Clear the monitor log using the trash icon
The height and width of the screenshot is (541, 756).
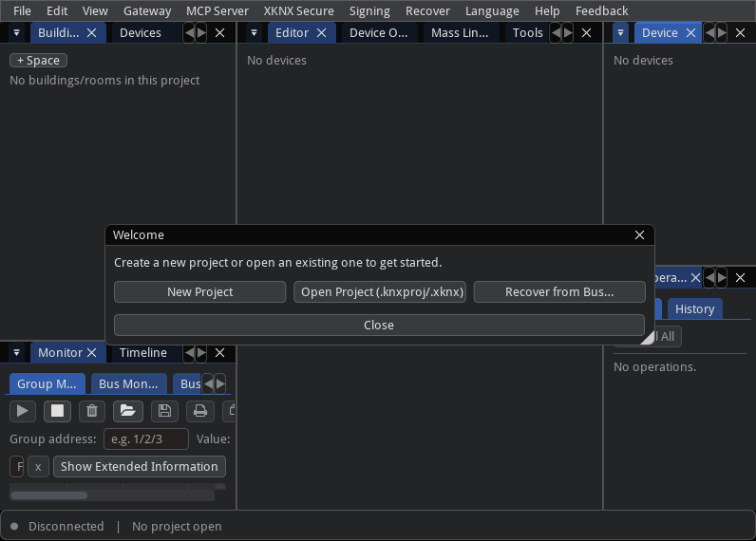[91, 411]
